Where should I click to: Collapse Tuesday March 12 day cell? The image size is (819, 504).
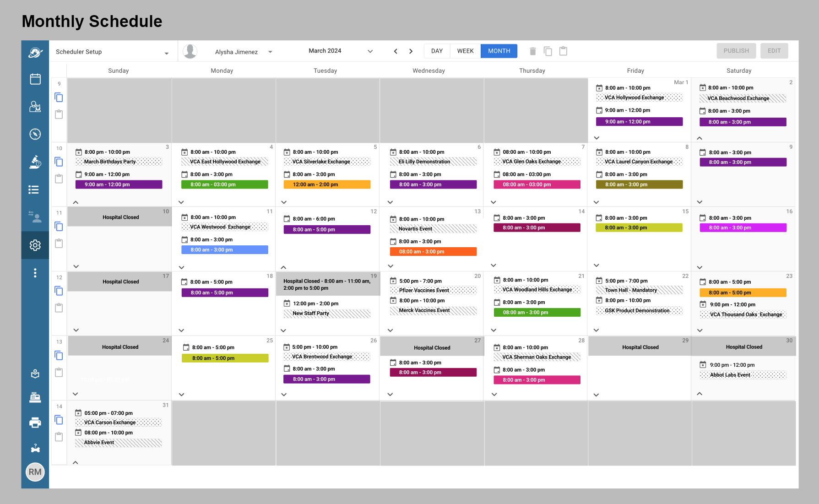click(x=283, y=267)
